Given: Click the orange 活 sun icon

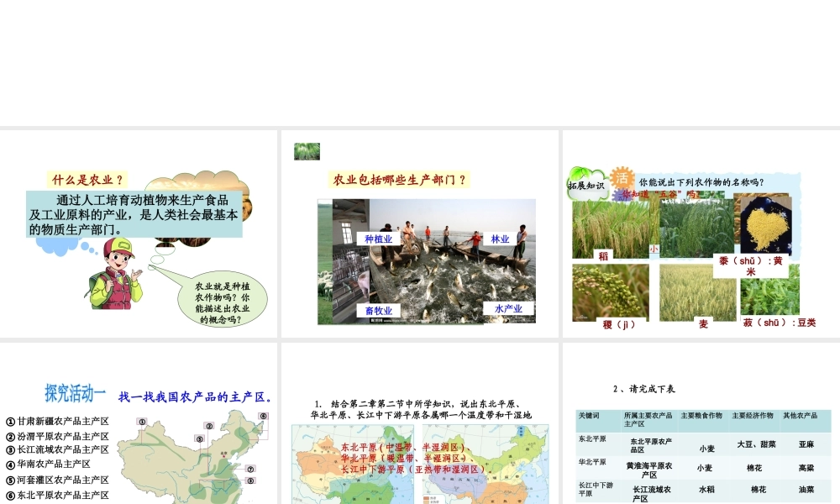Looking at the screenshot, I should [622, 179].
